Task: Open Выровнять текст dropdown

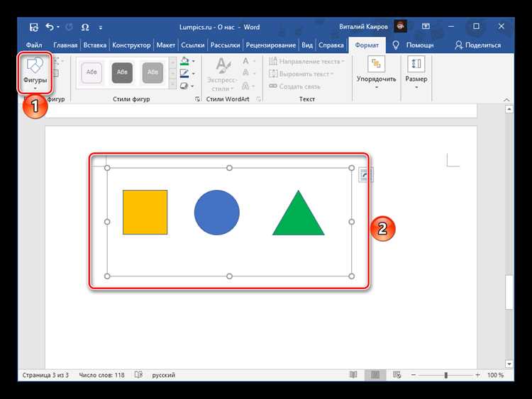Action: point(301,74)
